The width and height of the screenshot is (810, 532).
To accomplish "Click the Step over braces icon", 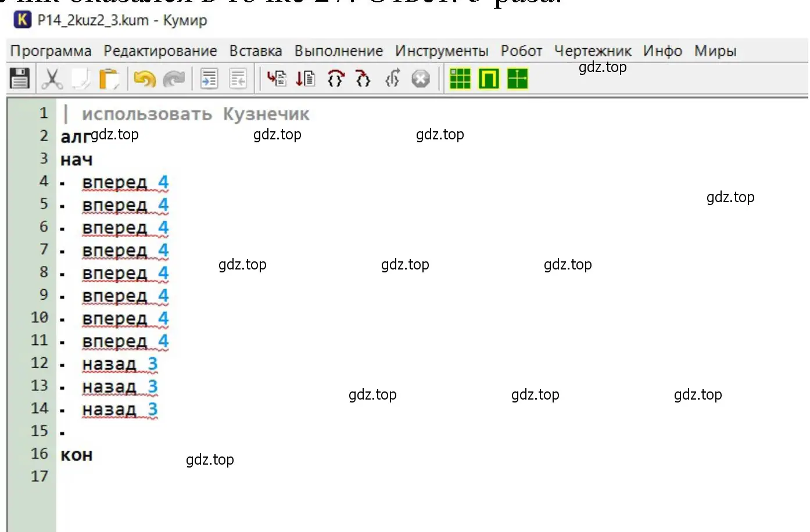I will 335,78.
